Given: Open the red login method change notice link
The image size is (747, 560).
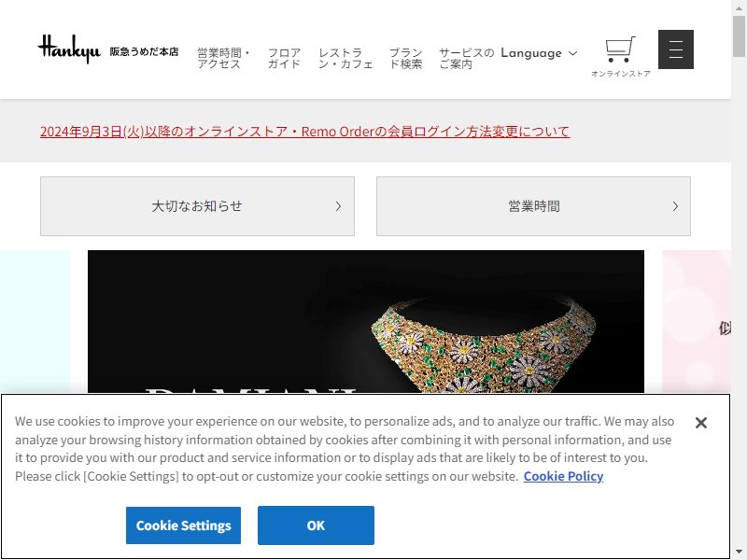Looking at the screenshot, I should (x=305, y=132).
